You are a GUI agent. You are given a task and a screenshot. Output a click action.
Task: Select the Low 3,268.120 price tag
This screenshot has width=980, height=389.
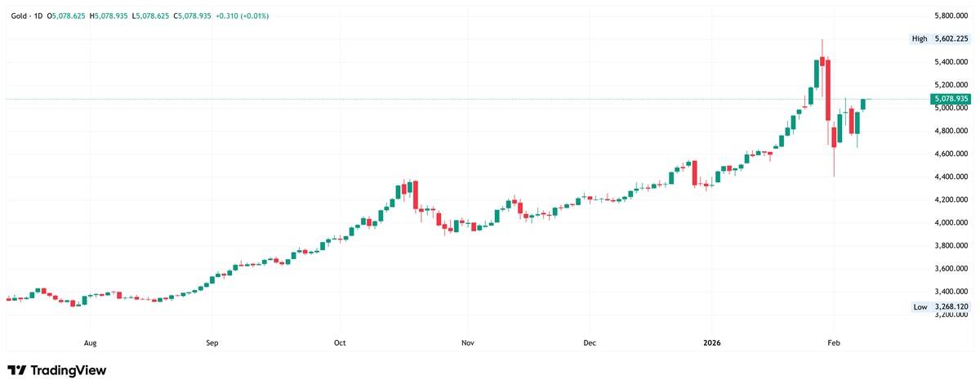(942, 306)
